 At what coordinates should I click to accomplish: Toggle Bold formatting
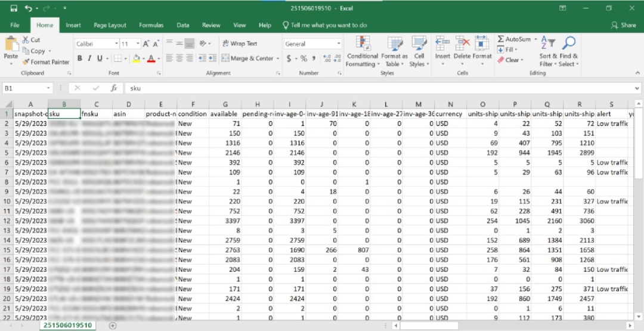pos(80,58)
